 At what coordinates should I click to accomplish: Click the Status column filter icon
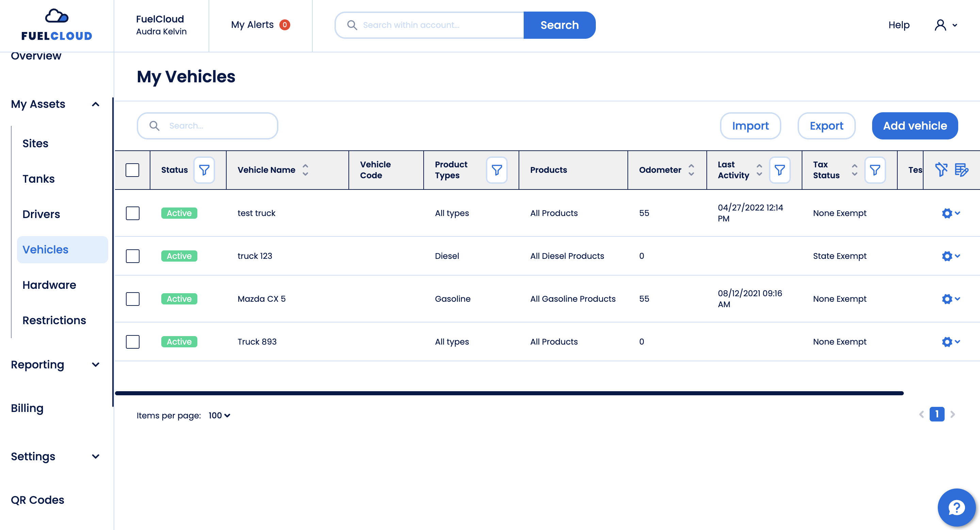coord(204,170)
